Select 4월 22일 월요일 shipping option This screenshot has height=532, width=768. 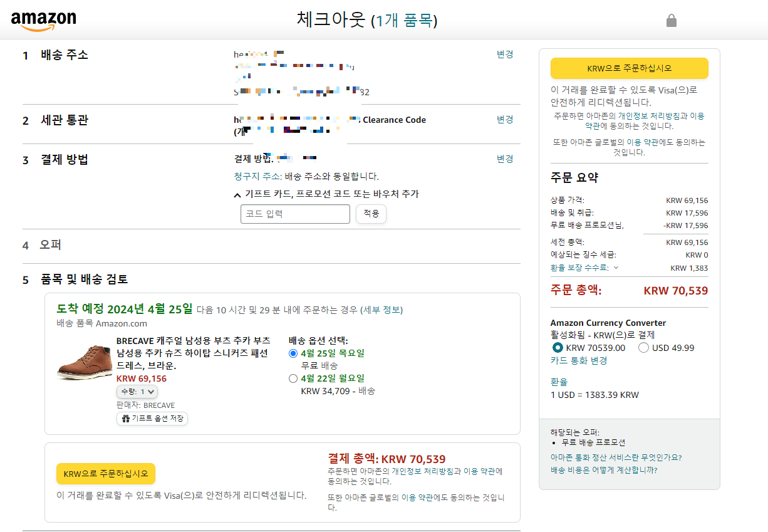(x=293, y=378)
